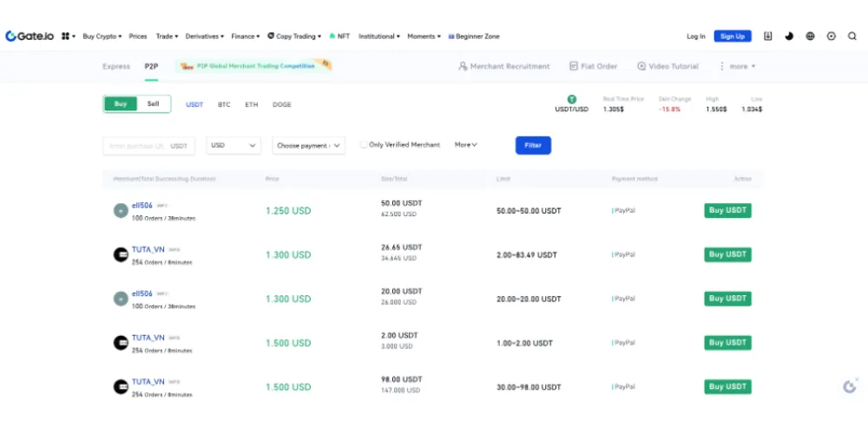
Task: Select the BTC coin tab
Action: [224, 104]
